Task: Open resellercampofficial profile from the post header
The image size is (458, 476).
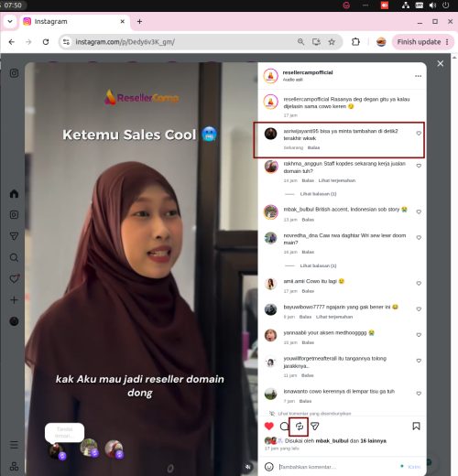Action: 308,72
